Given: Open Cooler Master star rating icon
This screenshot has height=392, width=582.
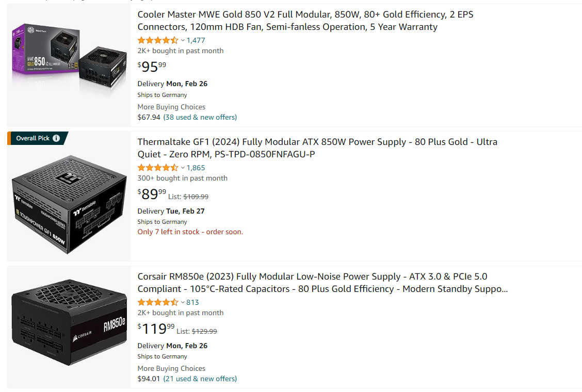Looking at the screenshot, I should (157, 40).
